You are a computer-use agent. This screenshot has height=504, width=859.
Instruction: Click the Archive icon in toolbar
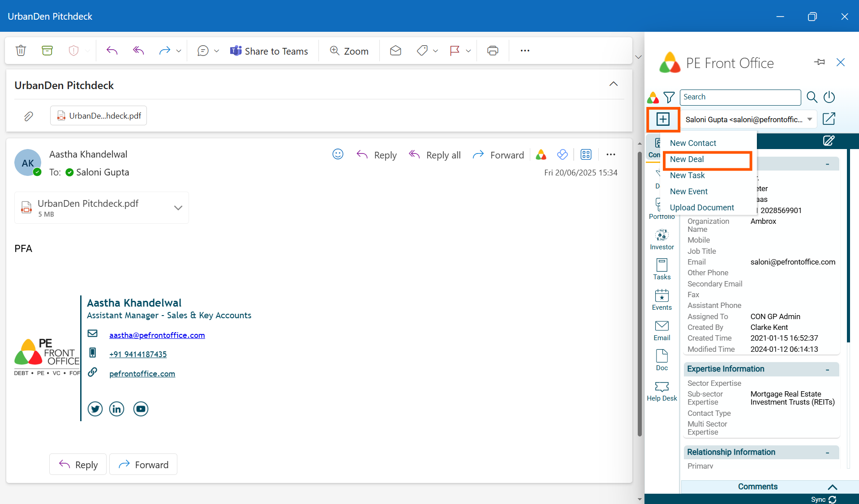coord(47,51)
